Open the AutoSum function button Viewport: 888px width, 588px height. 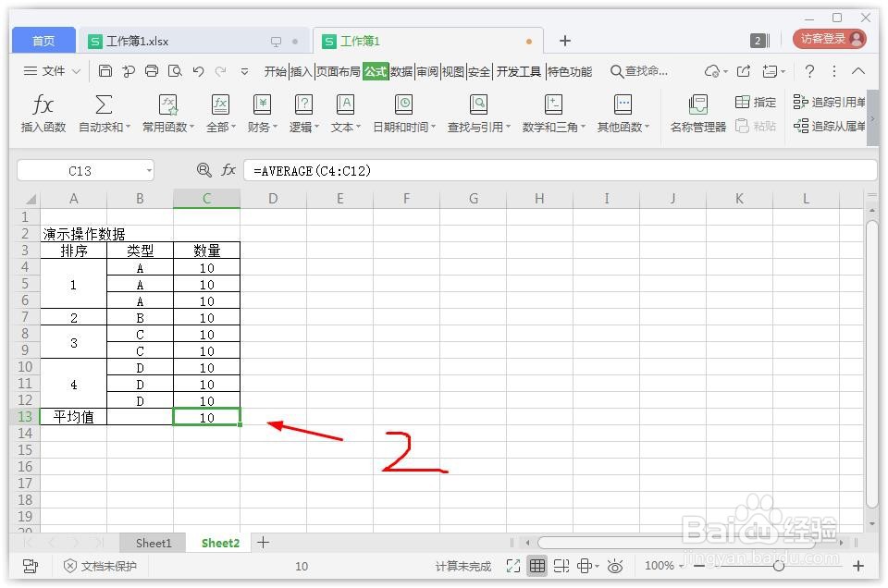tap(105, 113)
